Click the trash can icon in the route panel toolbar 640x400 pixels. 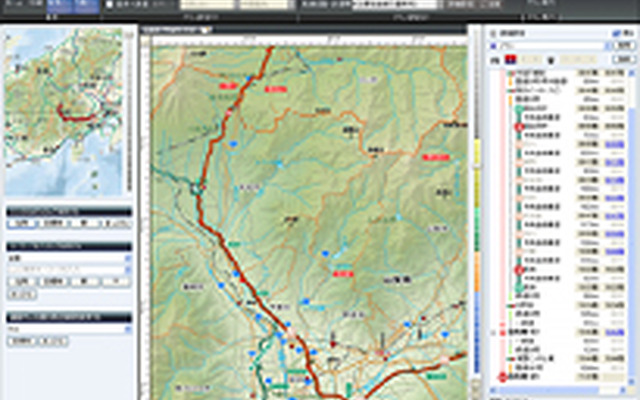[x=551, y=60]
